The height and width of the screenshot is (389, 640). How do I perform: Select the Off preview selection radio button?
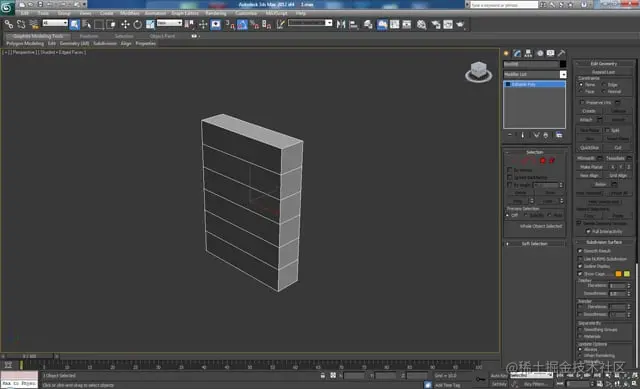[508, 215]
